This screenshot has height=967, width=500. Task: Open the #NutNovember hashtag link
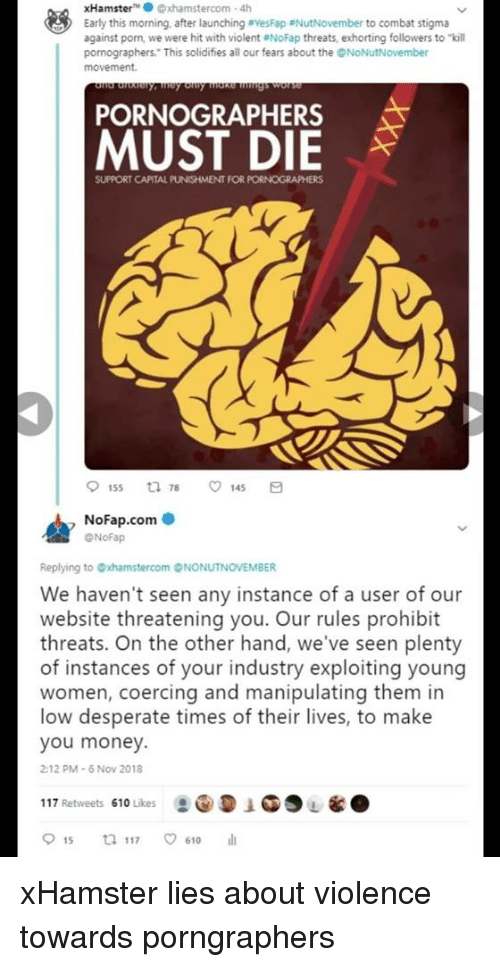[305, 24]
